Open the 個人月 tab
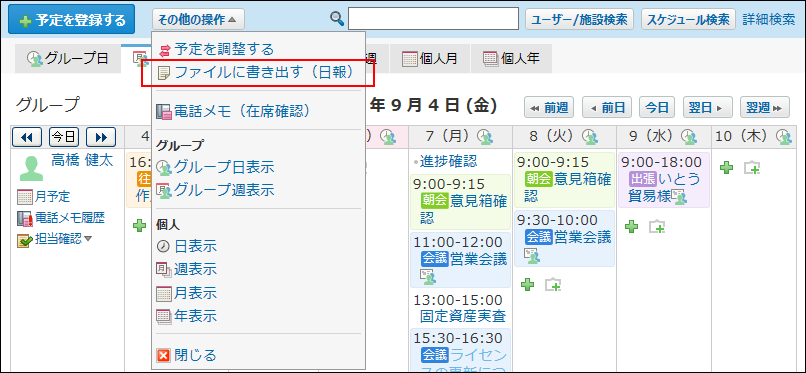Image resolution: width=806 pixels, height=373 pixels. 429,59
